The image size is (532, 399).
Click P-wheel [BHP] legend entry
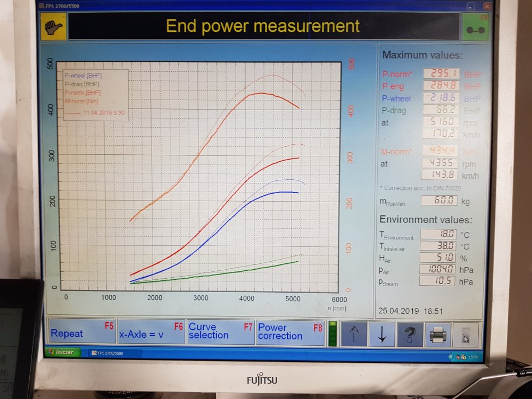click(83, 76)
